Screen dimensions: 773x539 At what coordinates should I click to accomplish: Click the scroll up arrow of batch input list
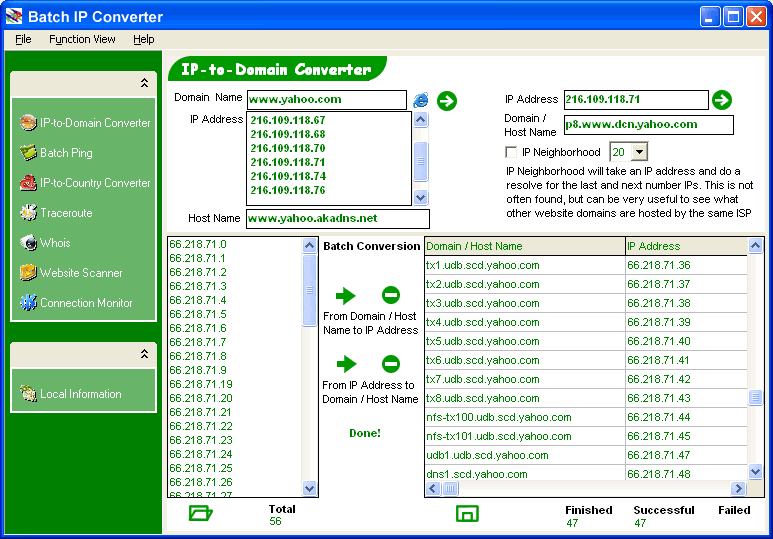310,245
